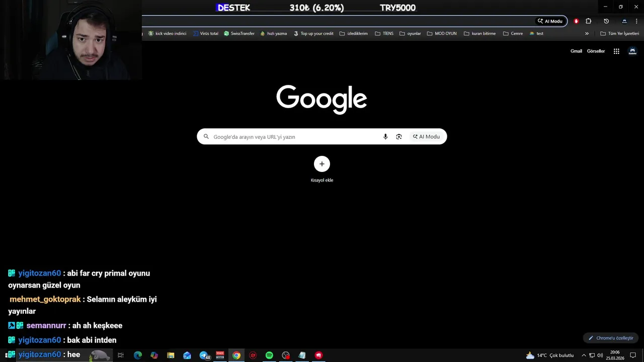The image size is (644, 362).
Task: Open Spotify from taskbar
Action: click(x=269, y=355)
